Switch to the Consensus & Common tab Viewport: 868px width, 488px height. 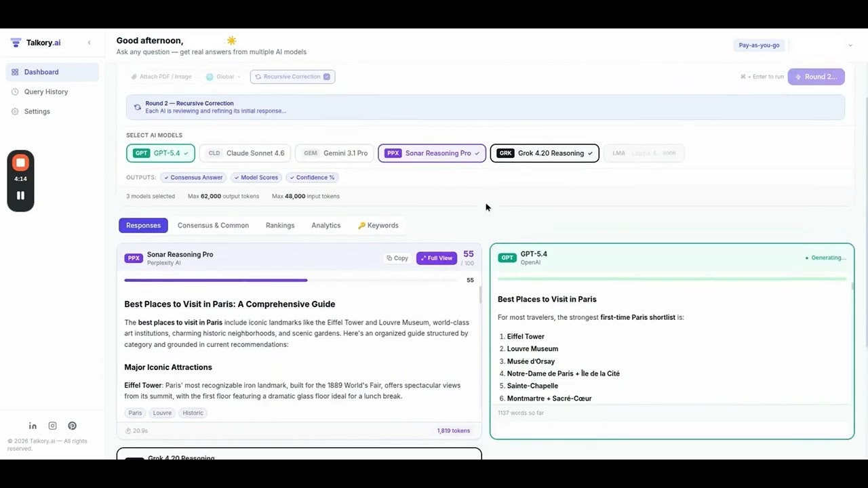point(213,225)
